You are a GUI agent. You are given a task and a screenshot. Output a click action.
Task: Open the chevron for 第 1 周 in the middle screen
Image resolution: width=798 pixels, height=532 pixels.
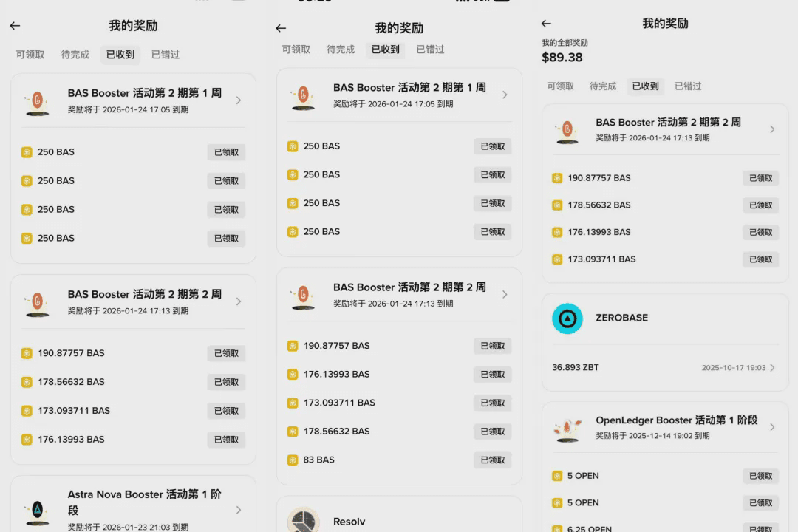coord(505,95)
